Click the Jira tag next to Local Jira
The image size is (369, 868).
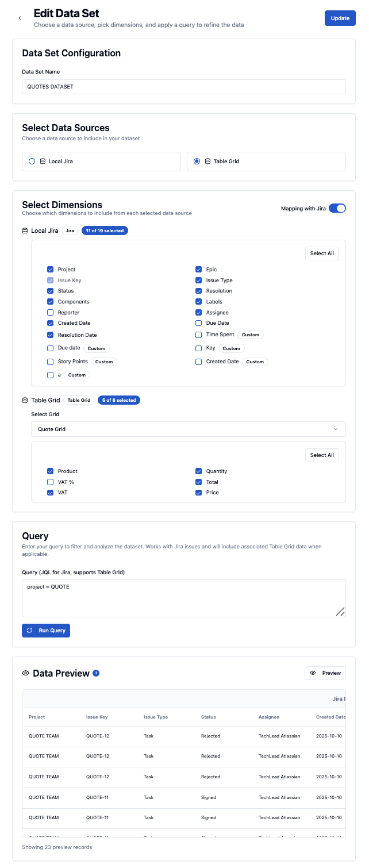70,231
